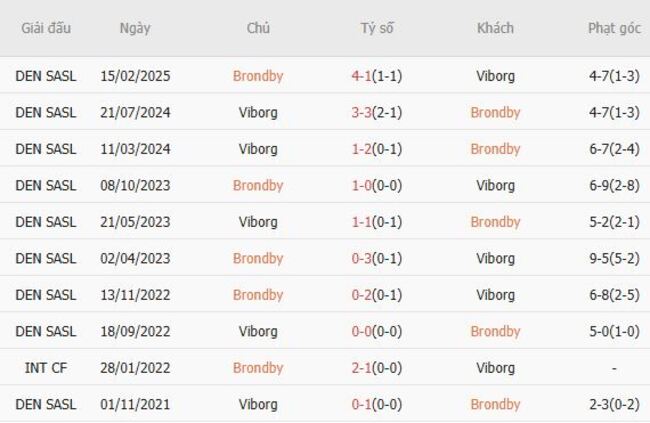Click the Khách column header

pos(495,28)
